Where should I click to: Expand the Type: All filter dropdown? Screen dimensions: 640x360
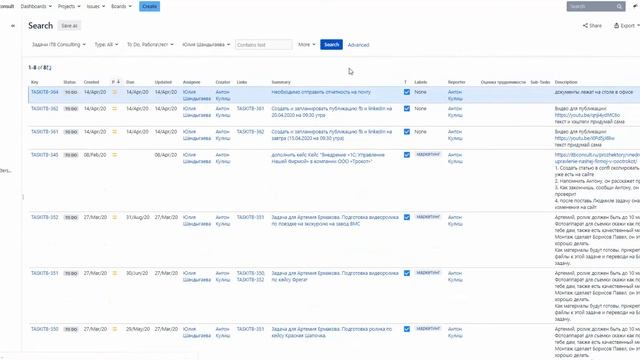(x=106, y=44)
